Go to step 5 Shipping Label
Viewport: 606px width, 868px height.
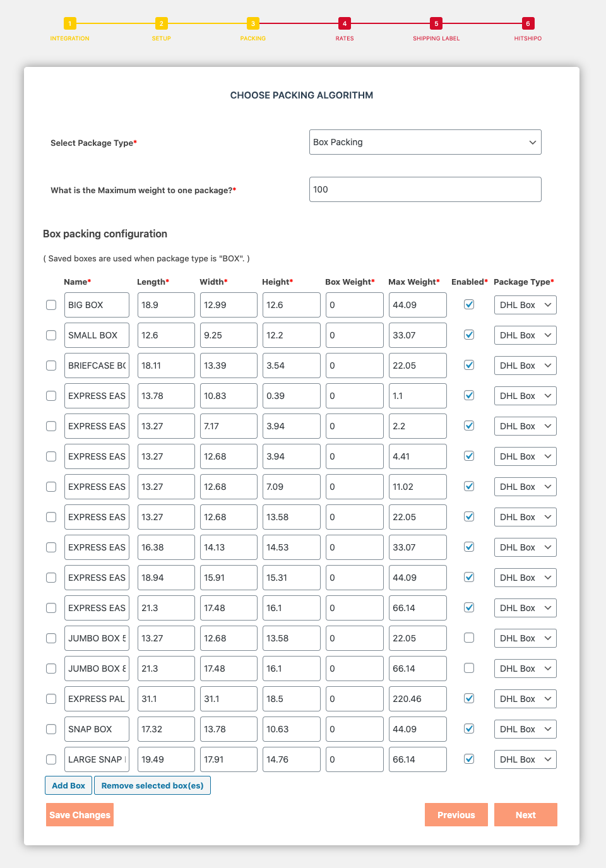click(436, 23)
